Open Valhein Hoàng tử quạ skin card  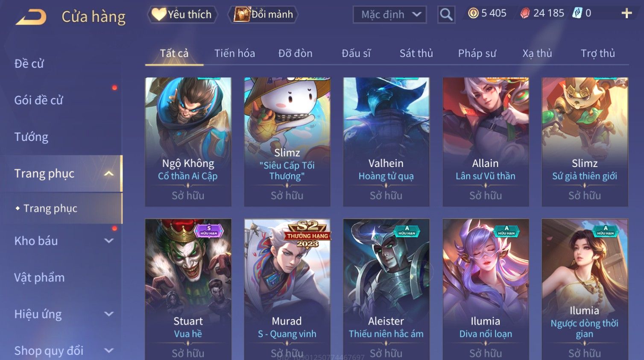pyautogui.click(x=386, y=142)
